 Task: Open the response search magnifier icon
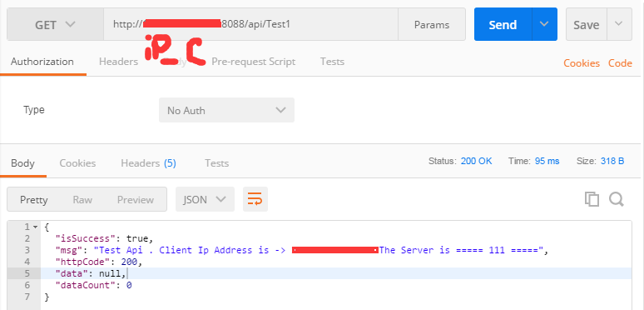pos(617,199)
